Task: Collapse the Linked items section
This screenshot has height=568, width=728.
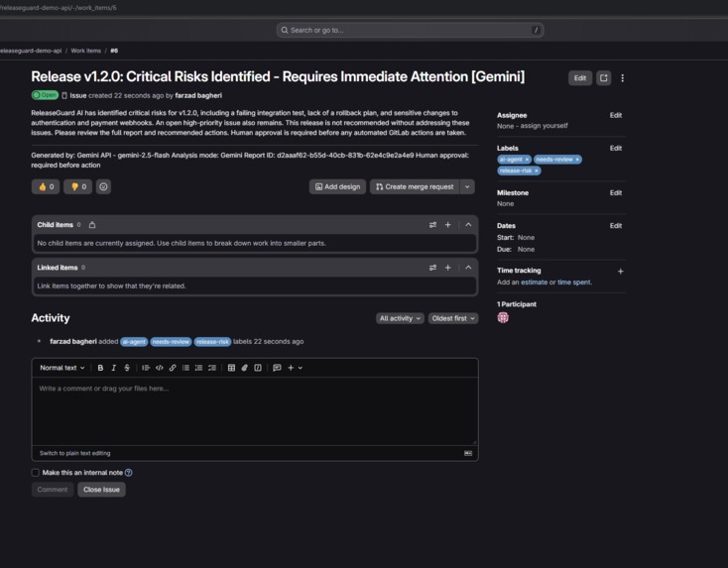Action: (468, 268)
